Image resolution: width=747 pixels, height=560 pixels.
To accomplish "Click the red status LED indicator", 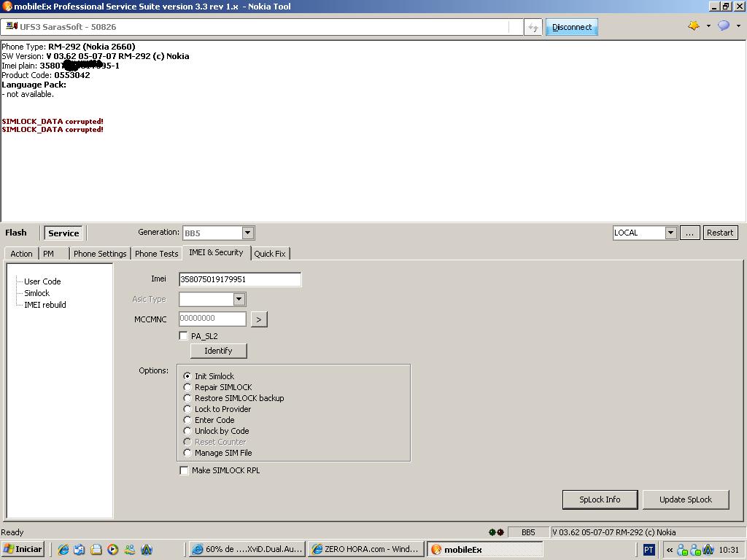I will click(500, 532).
